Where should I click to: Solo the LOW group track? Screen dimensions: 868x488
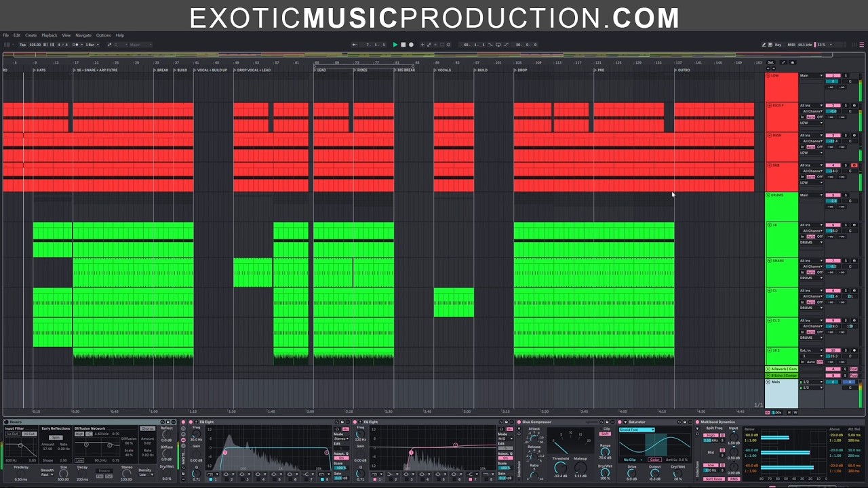coord(846,75)
